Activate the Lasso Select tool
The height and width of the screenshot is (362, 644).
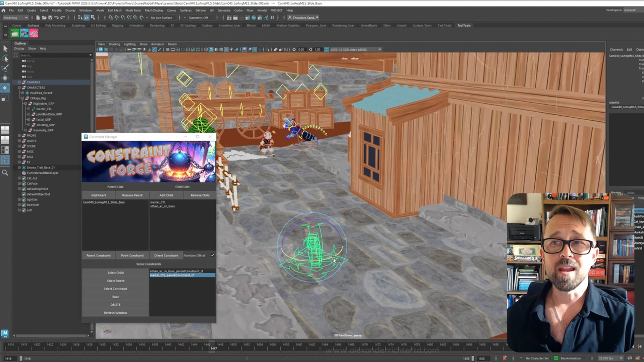(5, 59)
